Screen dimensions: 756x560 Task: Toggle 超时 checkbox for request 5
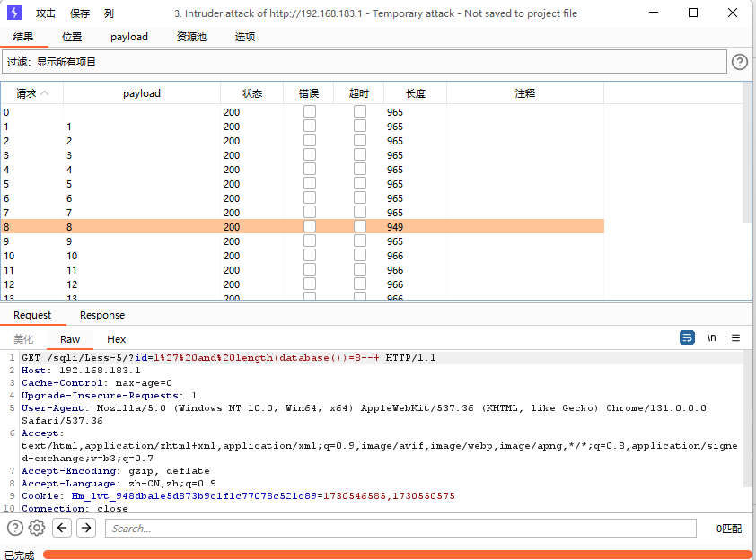tap(360, 183)
